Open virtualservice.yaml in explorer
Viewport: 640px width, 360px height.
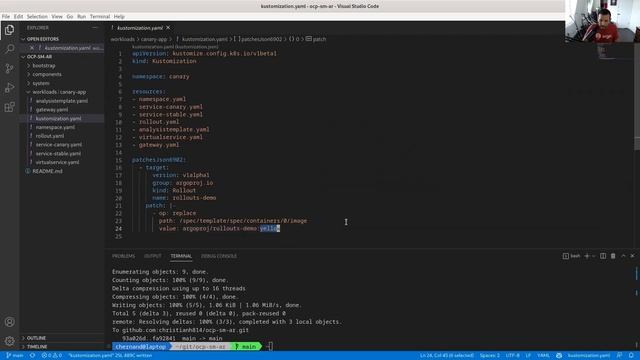(57, 162)
